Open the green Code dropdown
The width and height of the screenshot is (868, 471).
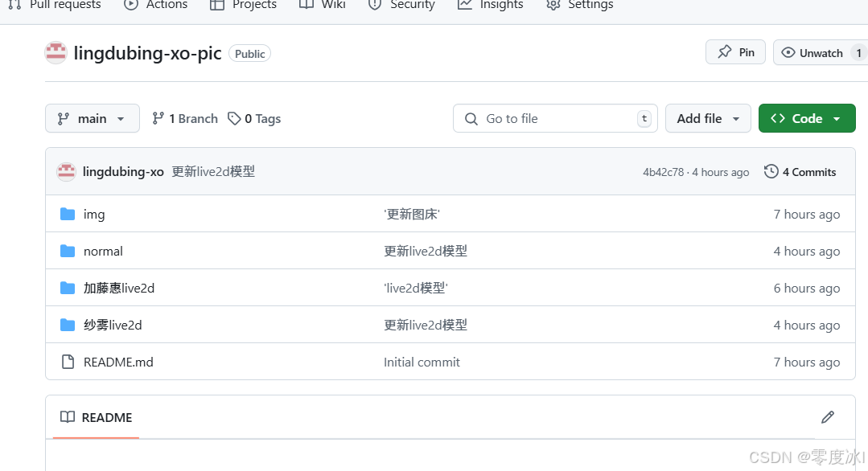pyautogui.click(x=807, y=118)
